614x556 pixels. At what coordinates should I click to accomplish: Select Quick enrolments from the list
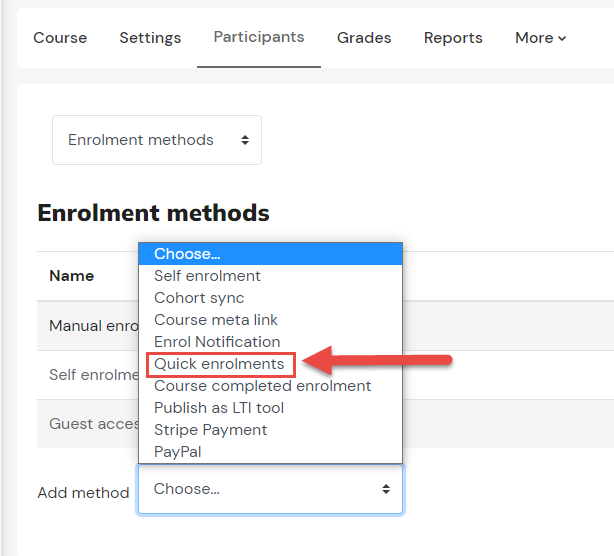tap(220, 364)
